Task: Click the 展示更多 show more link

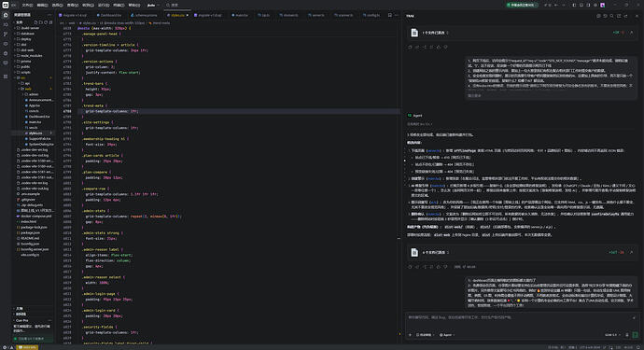Action: (x=474, y=95)
